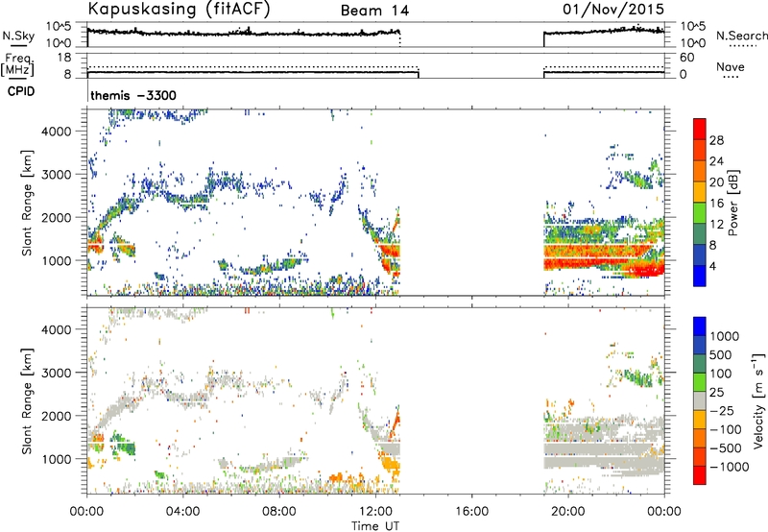Viewport: 768px width, 532px height.
Task: Select the 20 value on Power color bar
Action: point(716,182)
